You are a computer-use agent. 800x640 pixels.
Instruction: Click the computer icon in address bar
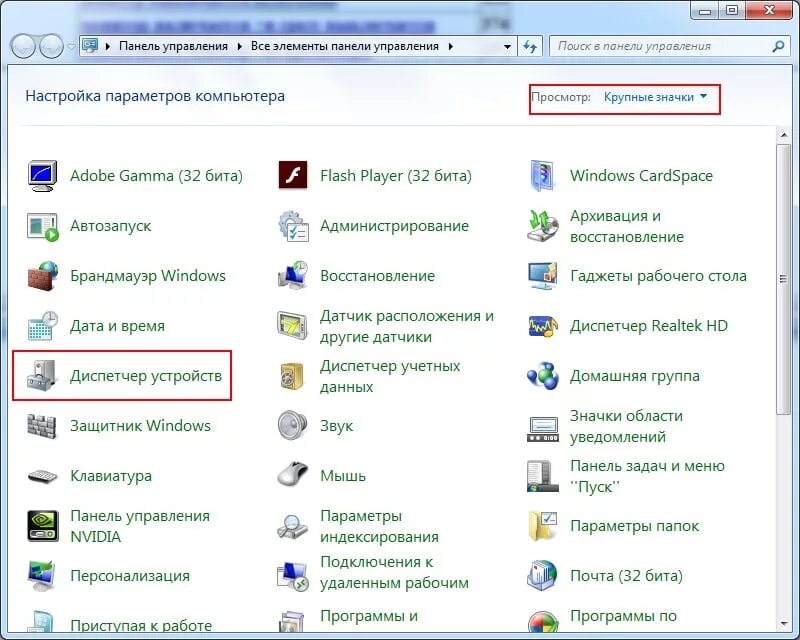(90, 46)
